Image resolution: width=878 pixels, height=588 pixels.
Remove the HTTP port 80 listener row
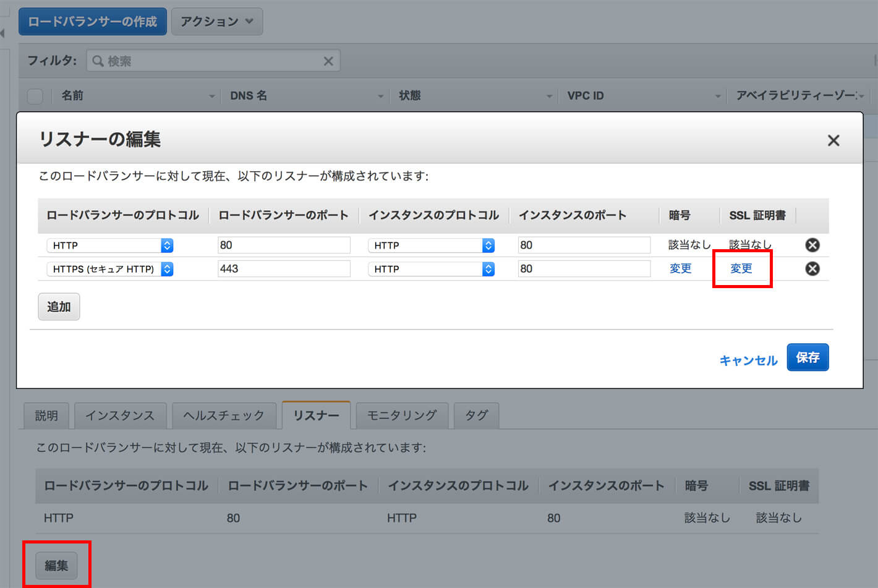[x=812, y=245]
